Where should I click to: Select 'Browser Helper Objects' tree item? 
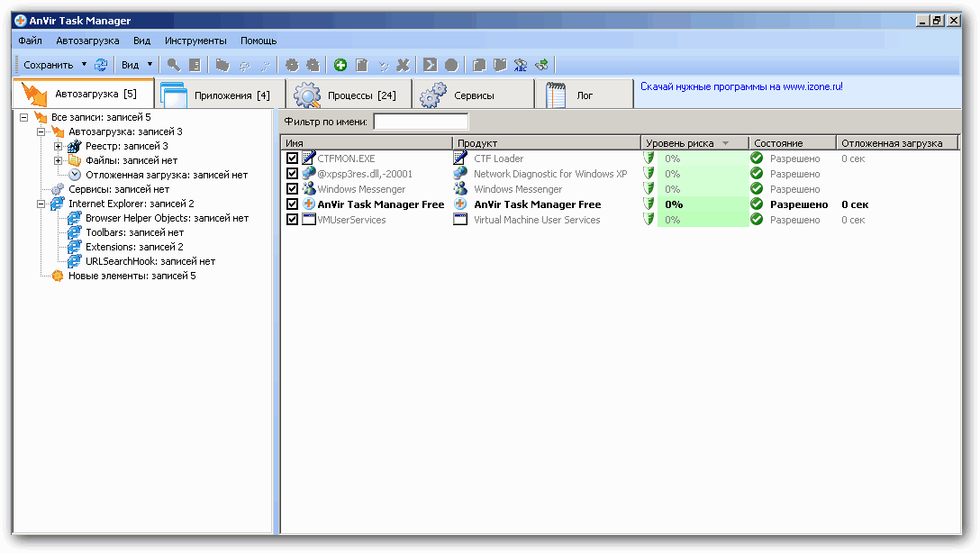[x=167, y=218]
